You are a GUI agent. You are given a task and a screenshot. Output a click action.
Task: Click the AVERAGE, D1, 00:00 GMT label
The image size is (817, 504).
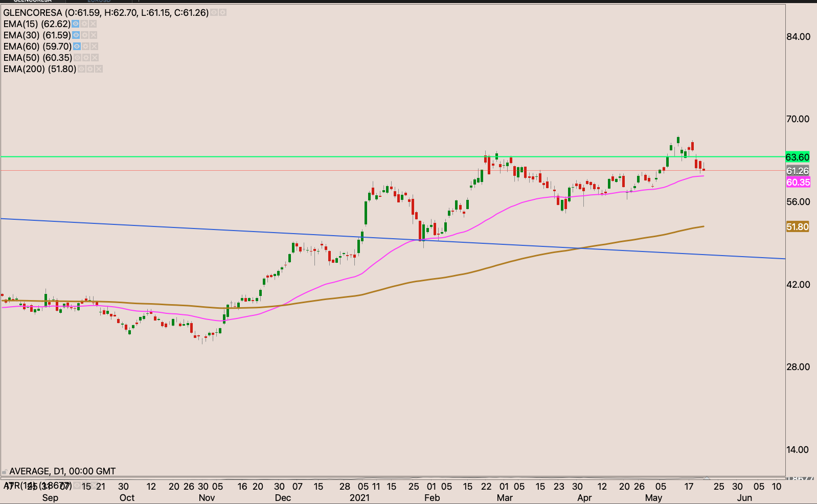point(62,471)
